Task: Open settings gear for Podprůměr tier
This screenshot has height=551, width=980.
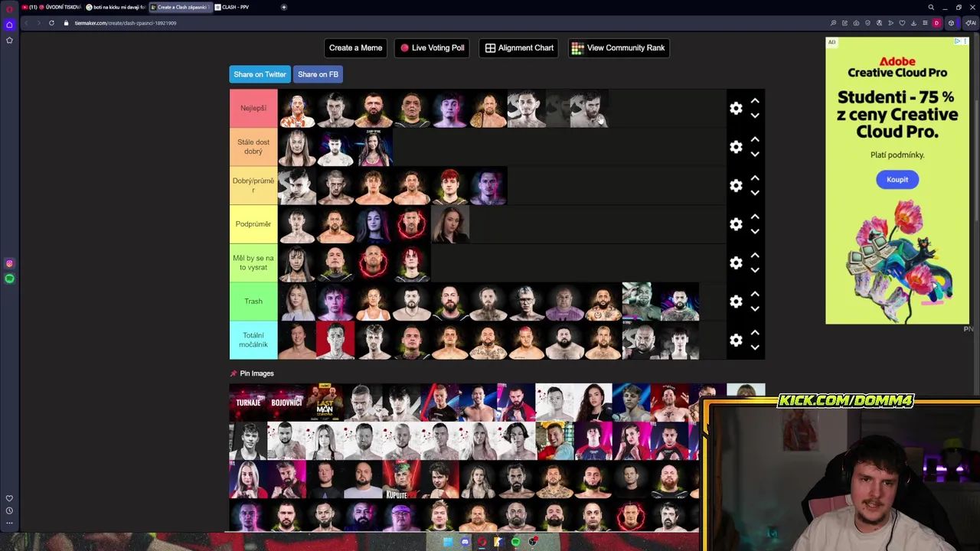Action: coord(736,224)
